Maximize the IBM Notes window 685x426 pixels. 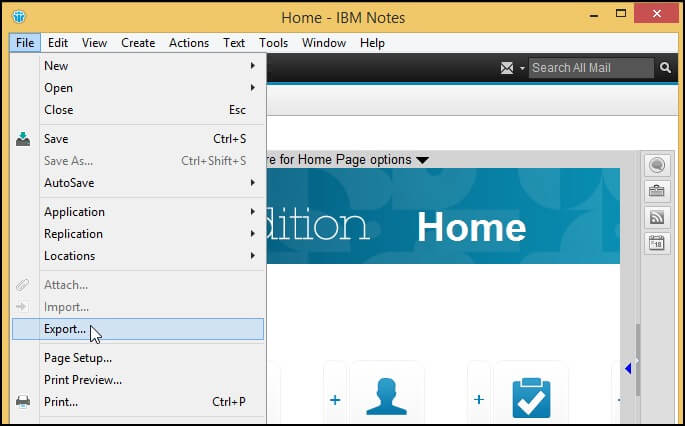pos(621,14)
